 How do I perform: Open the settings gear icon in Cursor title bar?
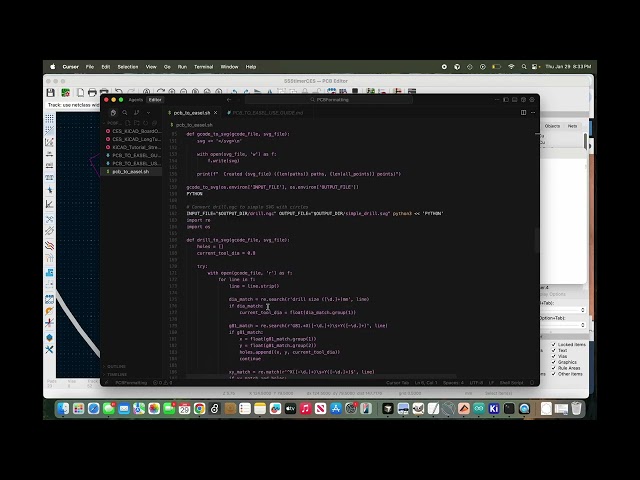pyautogui.click(x=532, y=100)
